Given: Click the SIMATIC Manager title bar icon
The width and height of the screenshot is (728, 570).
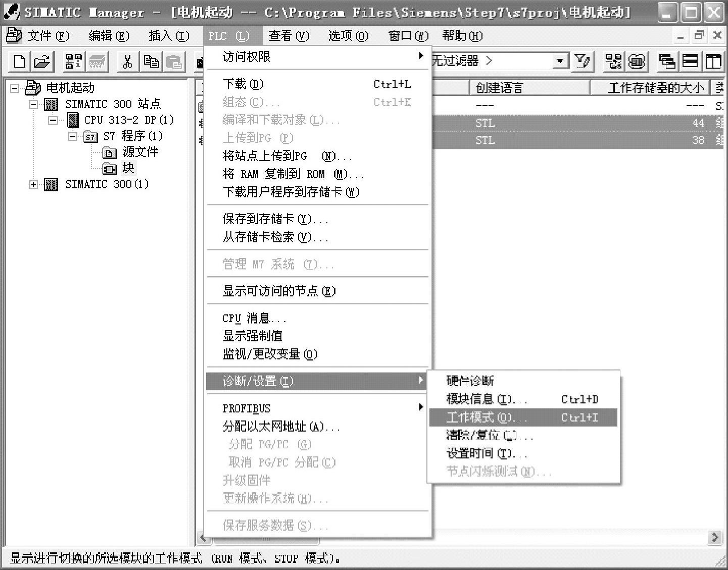Looking at the screenshot, I should tap(12, 12).
